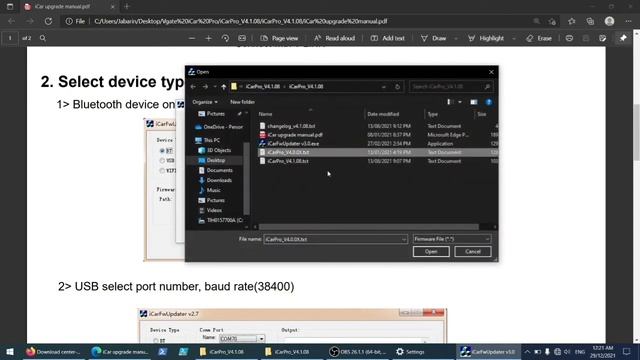Select the Erase tool
The image size is (640, 360).
pyautogui.click(x=539, y=38)
